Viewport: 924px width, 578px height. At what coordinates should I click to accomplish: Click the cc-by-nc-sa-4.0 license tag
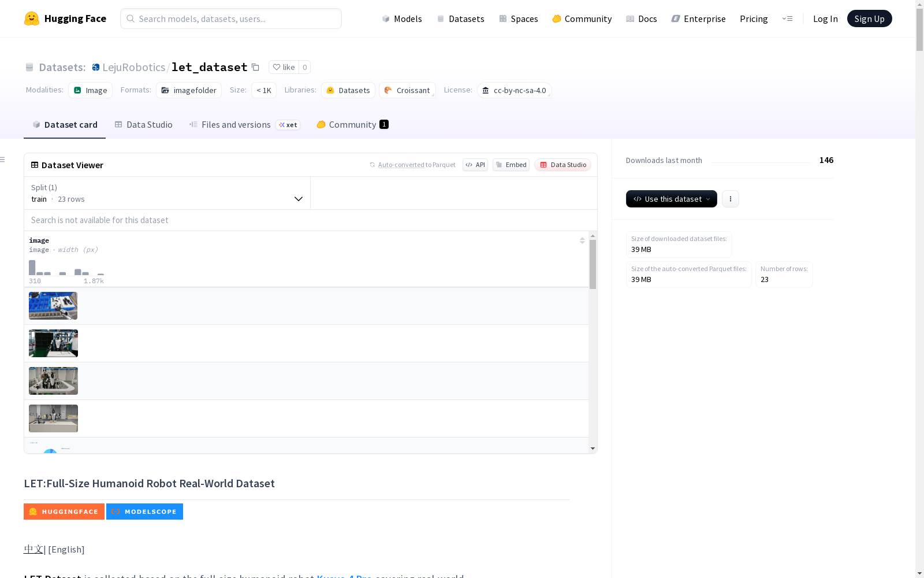click(514, 90)
